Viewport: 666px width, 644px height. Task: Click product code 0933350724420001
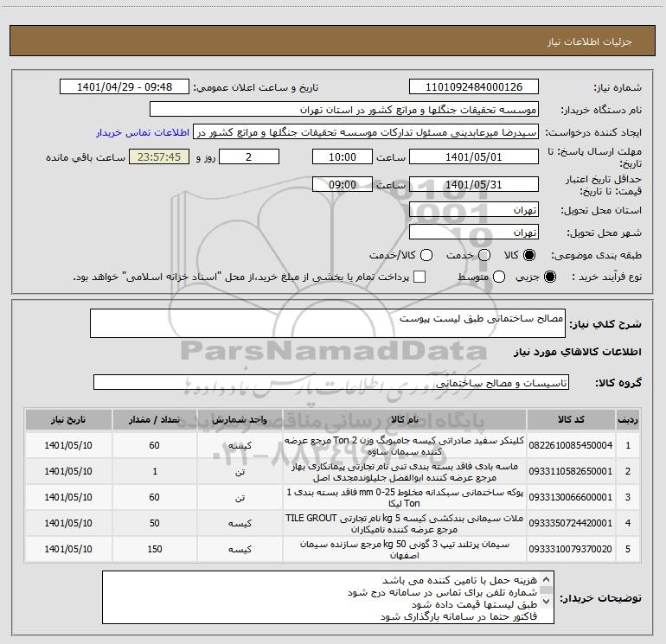[571, 523]
